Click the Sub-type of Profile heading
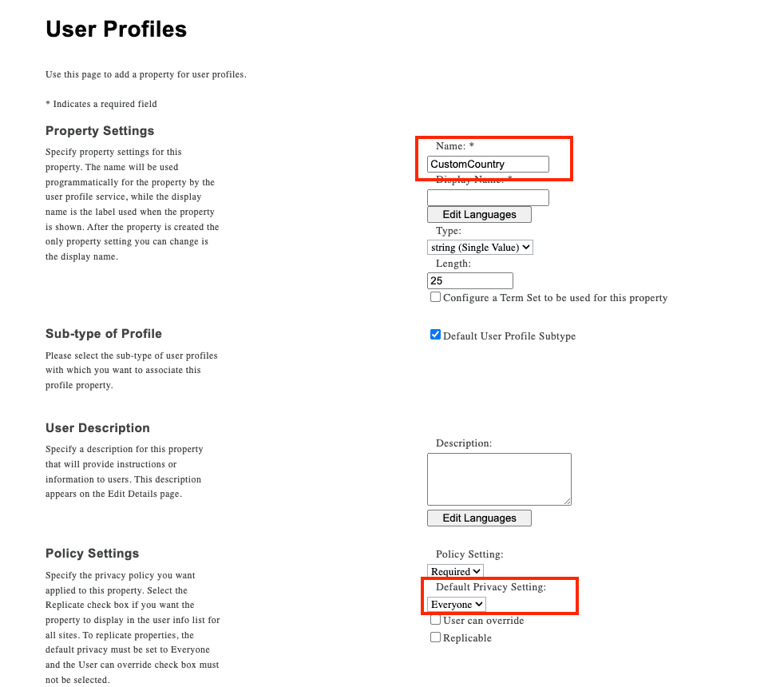This screenshot has height=687, width=784. tap(103, 334)
